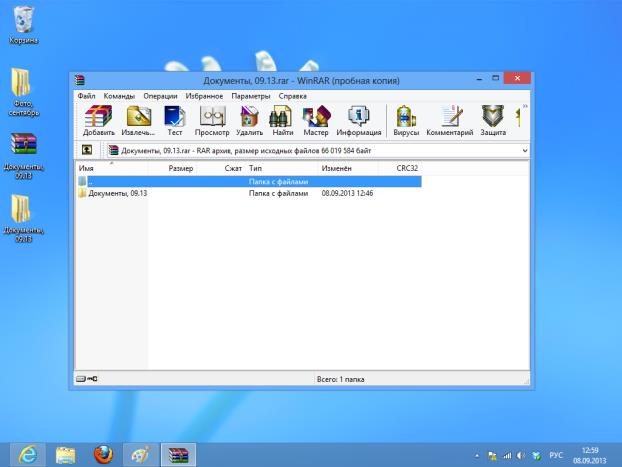
Task: Open the Файл menu
Action: click(86, 96)
